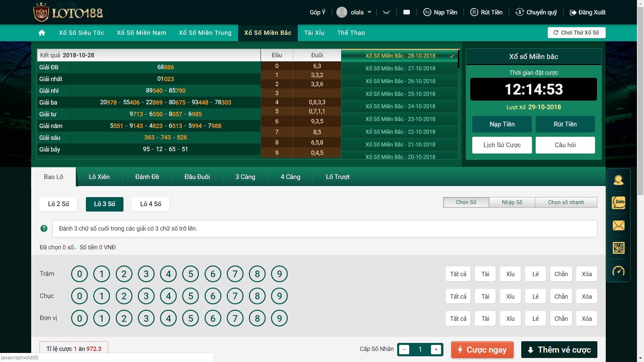
Task: Open the QR code sidebar icon
Action: pos(619,248)
